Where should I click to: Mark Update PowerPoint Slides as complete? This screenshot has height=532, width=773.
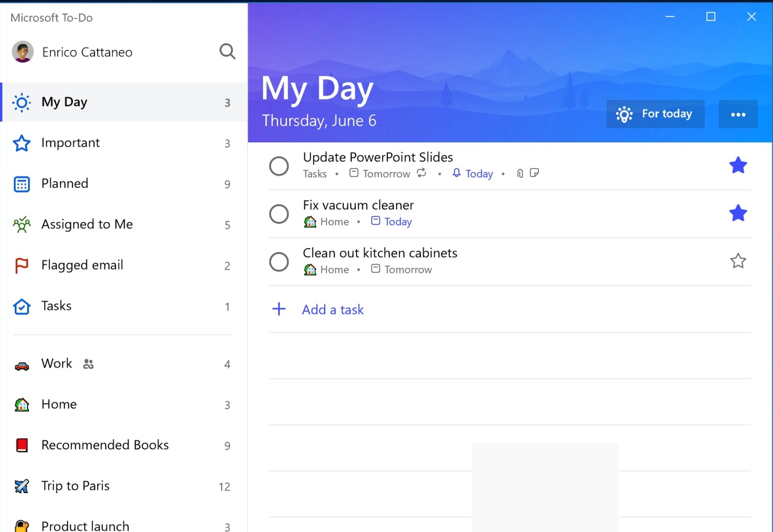click(279, 166)
